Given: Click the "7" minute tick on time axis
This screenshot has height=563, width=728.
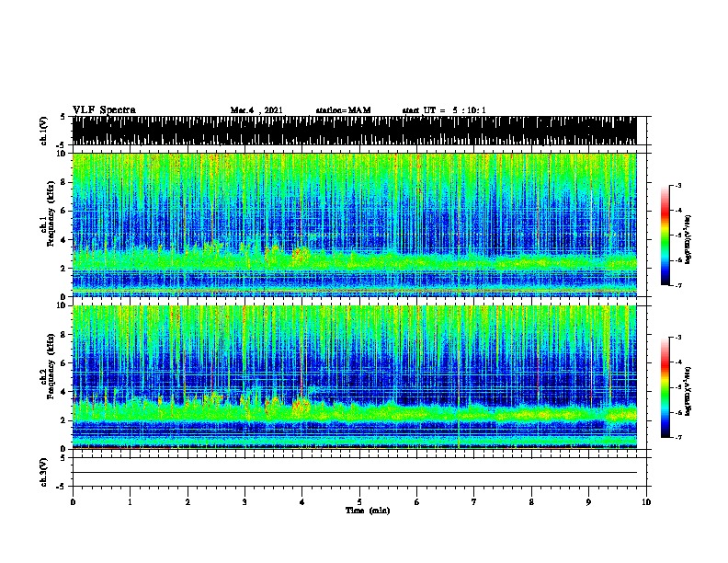Looking at the screenshot, I should (x=474, y=502).
